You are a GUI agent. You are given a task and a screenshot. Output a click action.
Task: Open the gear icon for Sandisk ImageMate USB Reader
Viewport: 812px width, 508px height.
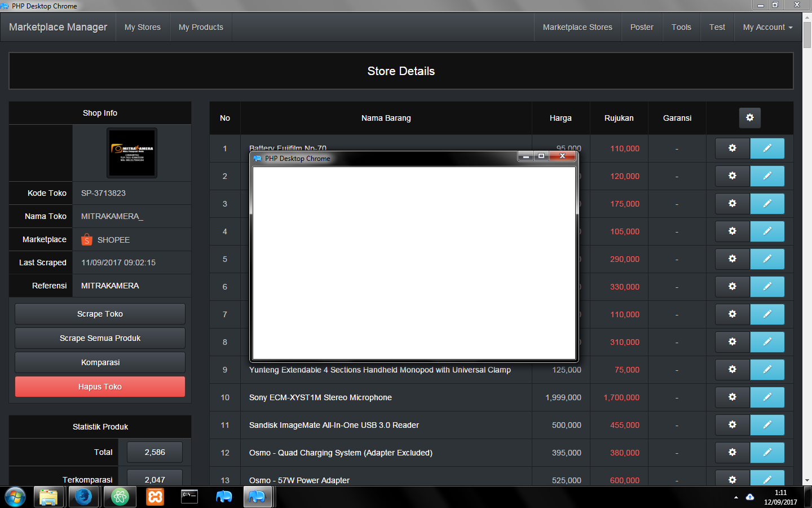732,425
